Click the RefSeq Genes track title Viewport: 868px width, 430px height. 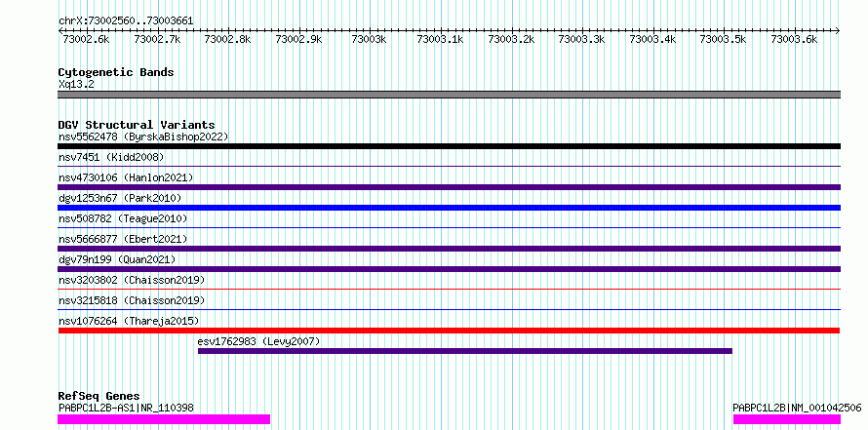(x=99, y=396)
